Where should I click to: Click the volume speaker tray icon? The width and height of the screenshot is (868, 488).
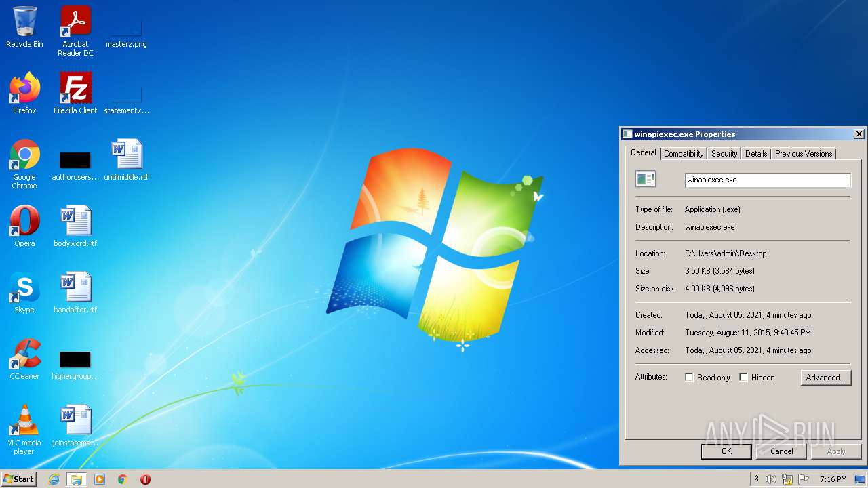tap(771, 479)
